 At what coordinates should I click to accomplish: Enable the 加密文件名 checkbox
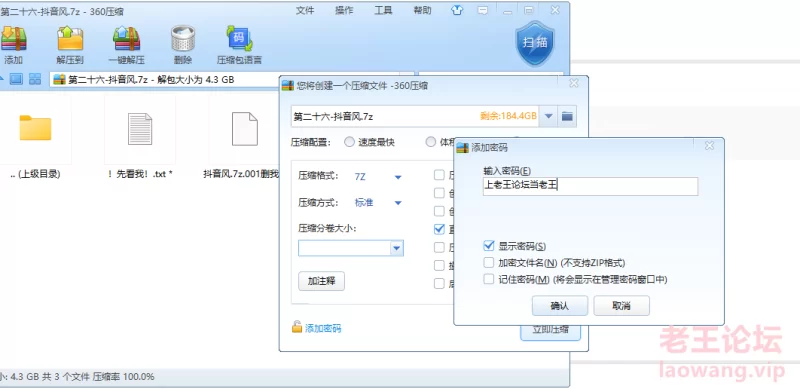point(488,262)
